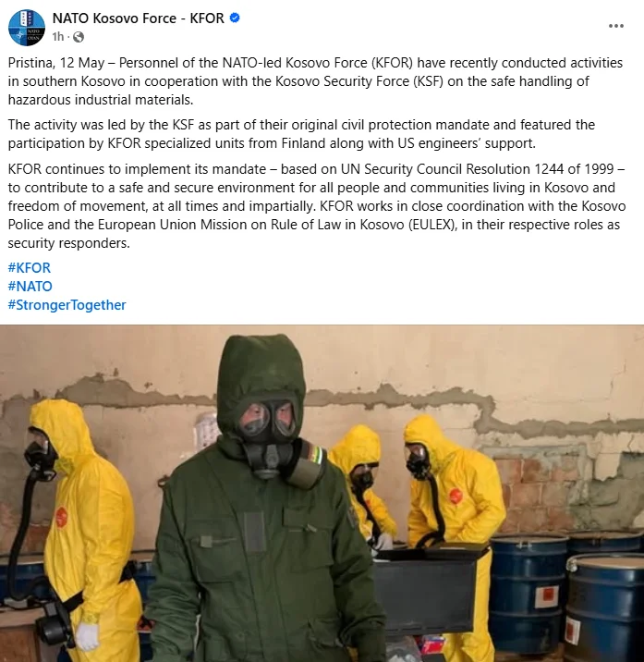Click the paragraph starting KFOR continues to implement
The image size is (644, 662).
click(317, 206)
